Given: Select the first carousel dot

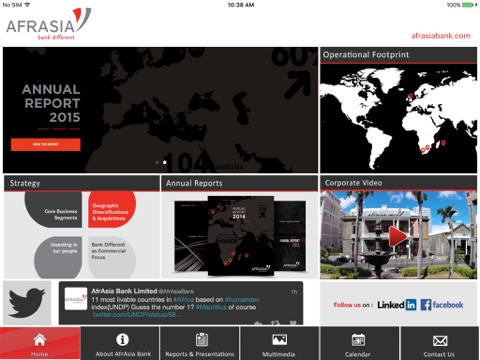Looking at the screenshot, I should coord(157,162).
